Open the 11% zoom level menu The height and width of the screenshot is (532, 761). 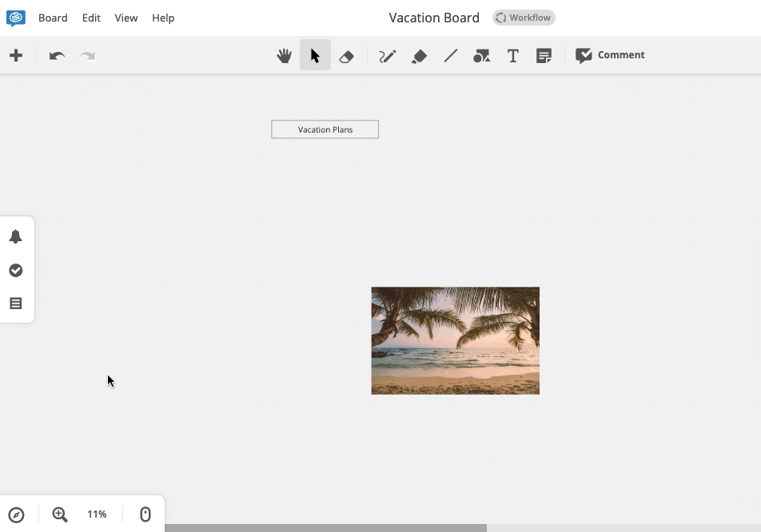(x=97, y=514)
